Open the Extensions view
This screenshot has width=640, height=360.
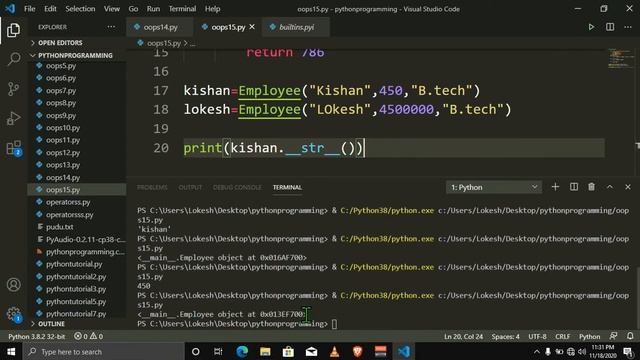(13, 148)
